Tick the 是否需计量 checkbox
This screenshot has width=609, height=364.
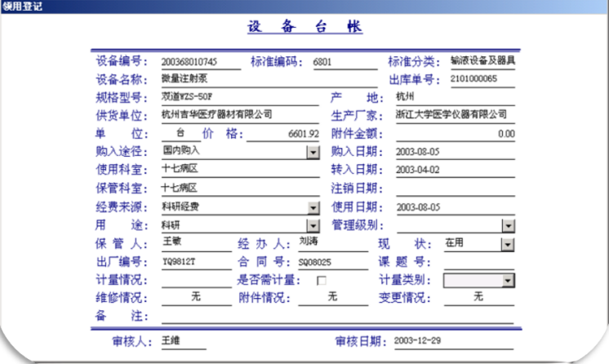pos(321,281)
